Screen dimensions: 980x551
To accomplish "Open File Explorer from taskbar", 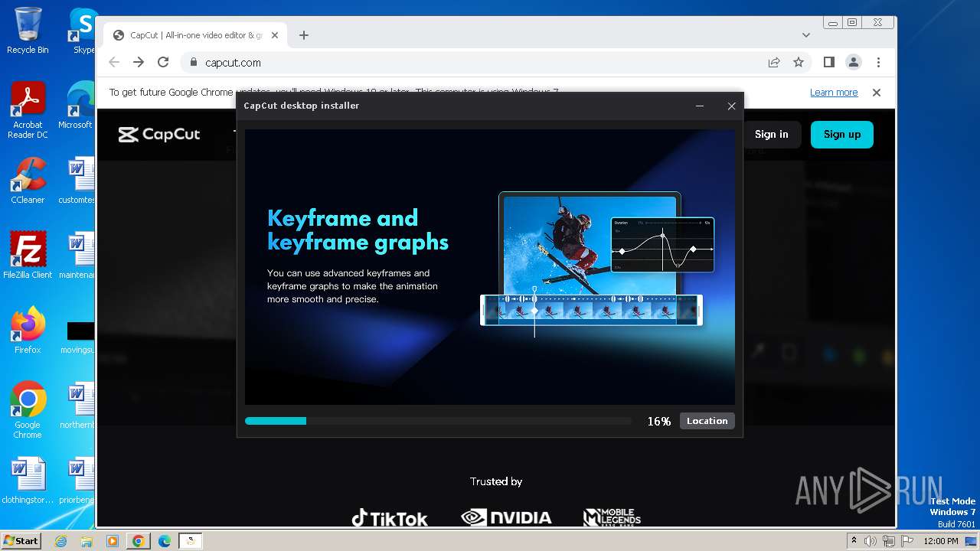I will (x=87, y=541).
